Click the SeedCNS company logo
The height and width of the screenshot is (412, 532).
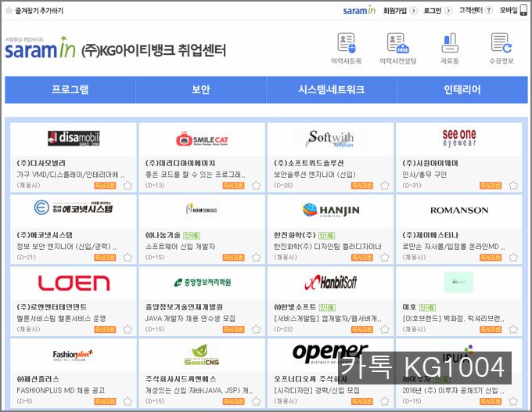click(202, 355)
